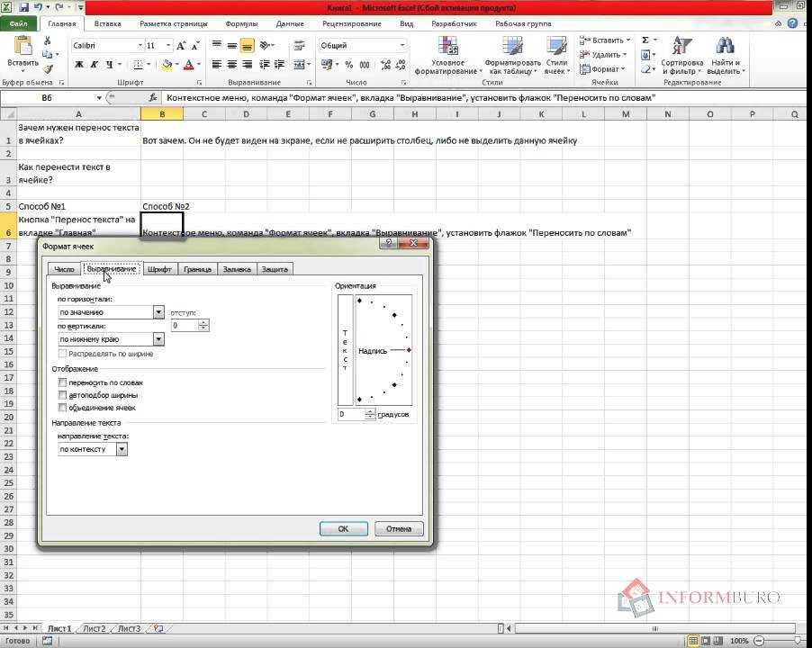Viewport: 812px width, 648px height.
Task: Open the Формат cells dropdown in ribbon
Action: (x=603, y=68)
